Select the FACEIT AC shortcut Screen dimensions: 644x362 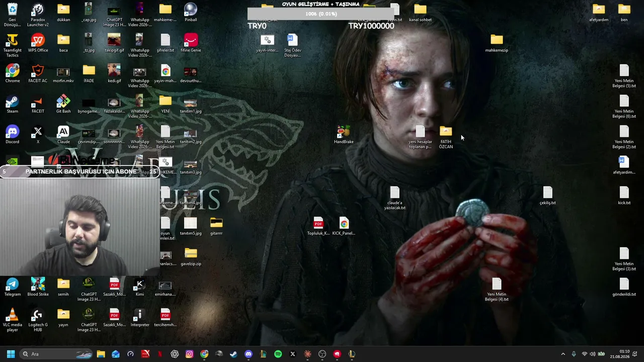pyautogui.click(x=38, y=73)
